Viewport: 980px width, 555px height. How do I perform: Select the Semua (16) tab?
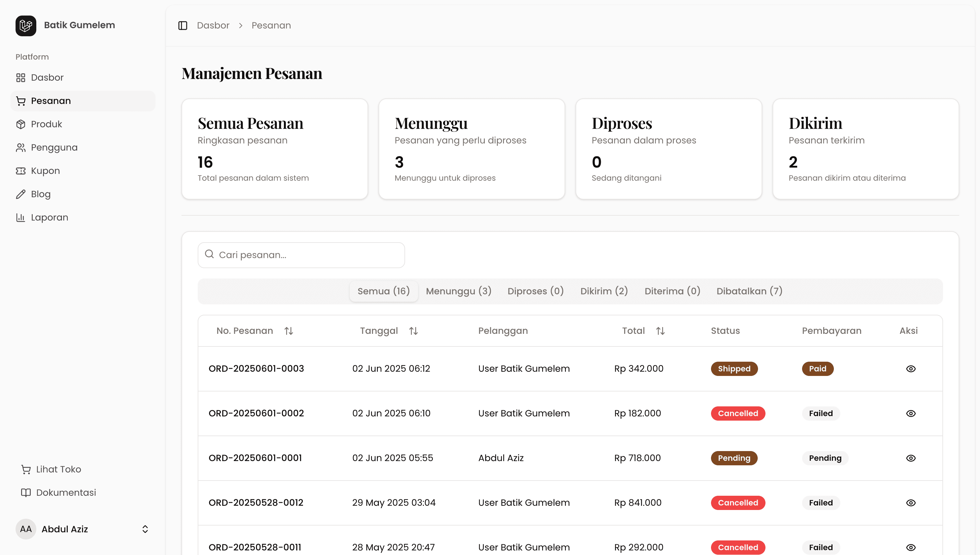point(383,291)
